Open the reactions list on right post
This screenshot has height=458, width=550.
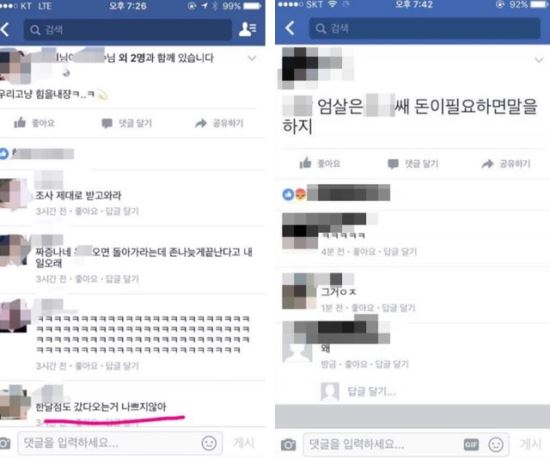click(x=336, y=193)
